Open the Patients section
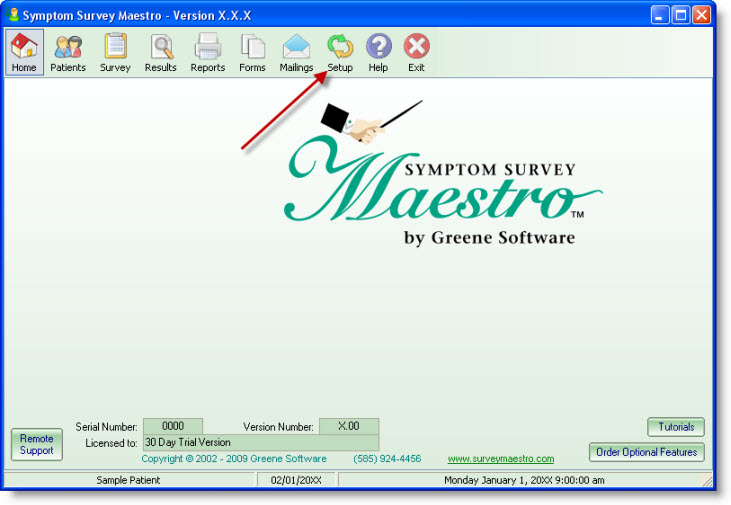The height and width of the screenshot is (505, 731). (68, 53)
